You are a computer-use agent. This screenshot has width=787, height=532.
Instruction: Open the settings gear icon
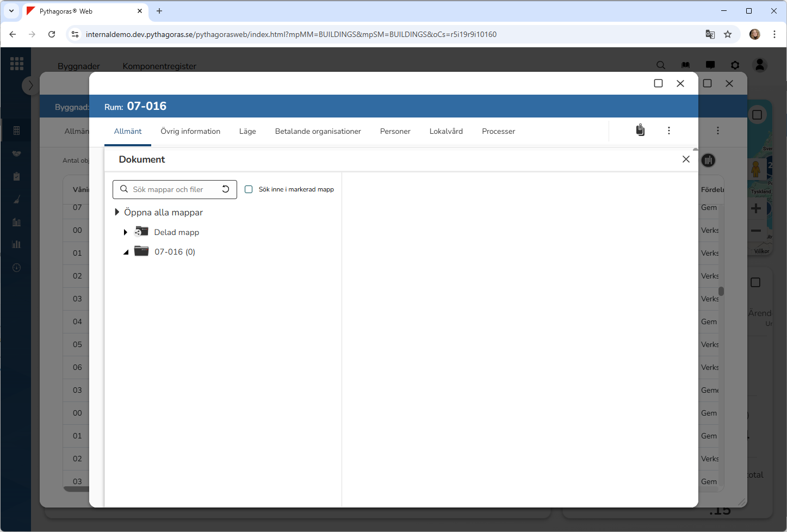point(735,65)
